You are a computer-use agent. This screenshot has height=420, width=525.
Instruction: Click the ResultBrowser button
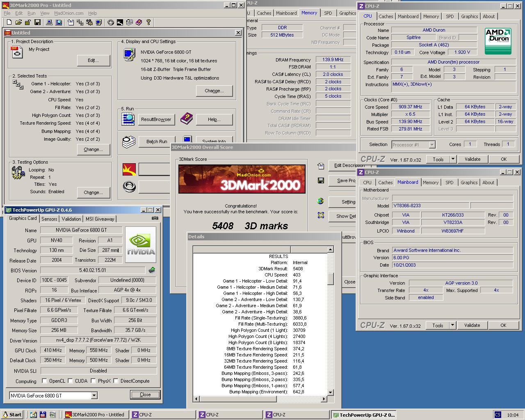[x=156, y=119]
